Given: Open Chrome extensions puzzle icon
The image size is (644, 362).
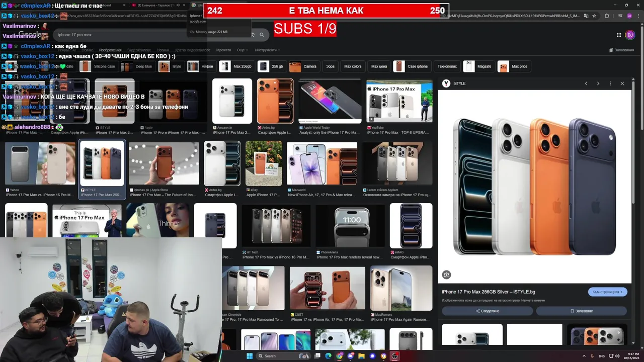Looking at the screenshot, I should 607,16.
